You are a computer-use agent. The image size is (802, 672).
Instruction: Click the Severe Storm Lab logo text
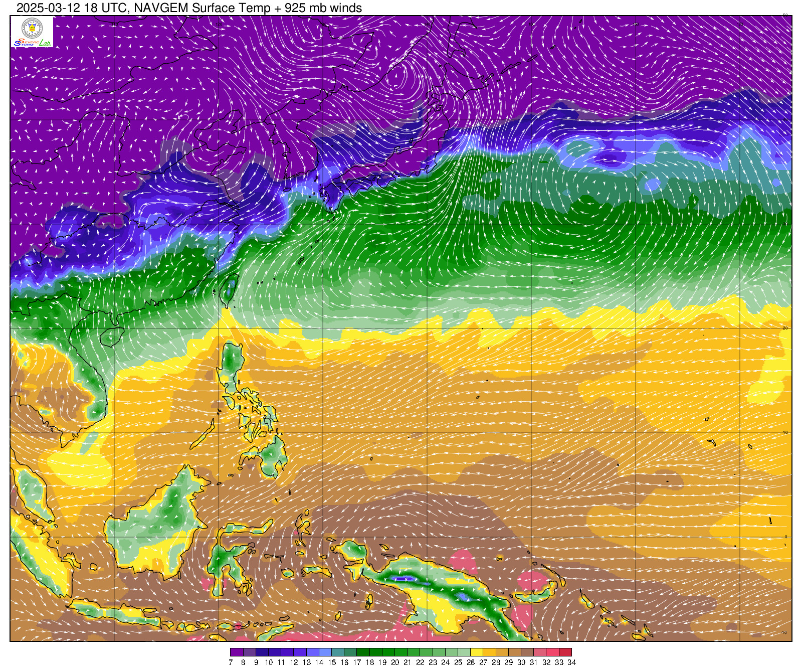pyautogui.click(x=32, y=43)
